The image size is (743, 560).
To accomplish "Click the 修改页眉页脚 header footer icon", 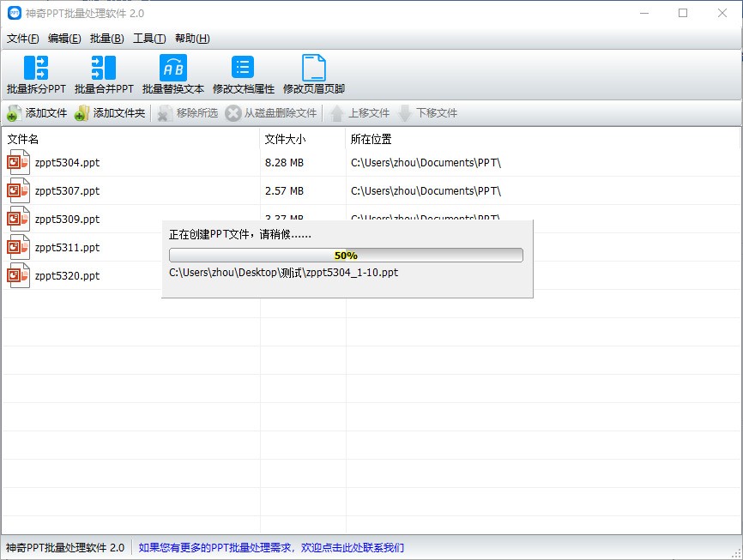I will 314,69.
